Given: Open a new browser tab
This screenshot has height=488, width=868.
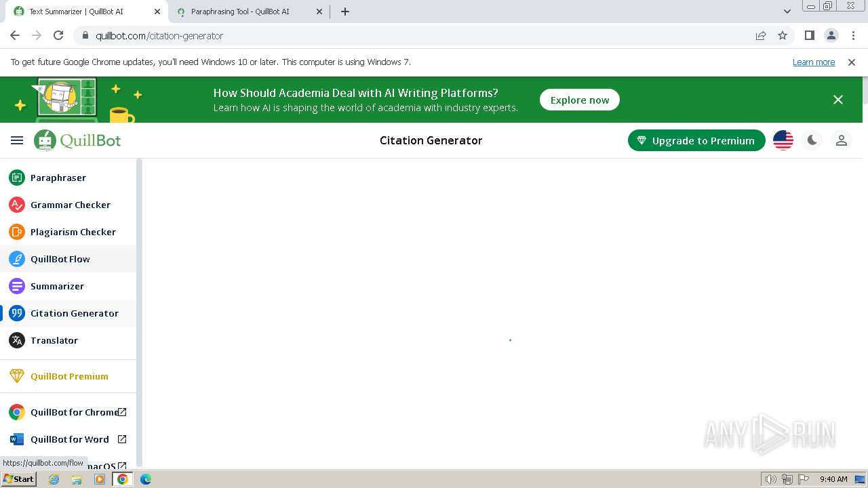Looking at the screenshot, I should point(345,12).
